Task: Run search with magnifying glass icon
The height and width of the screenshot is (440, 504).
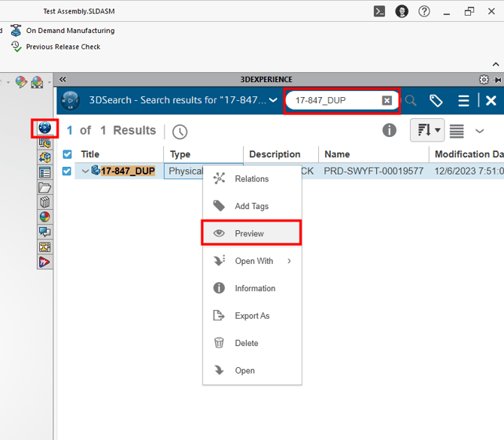Action: coord(411,101)
